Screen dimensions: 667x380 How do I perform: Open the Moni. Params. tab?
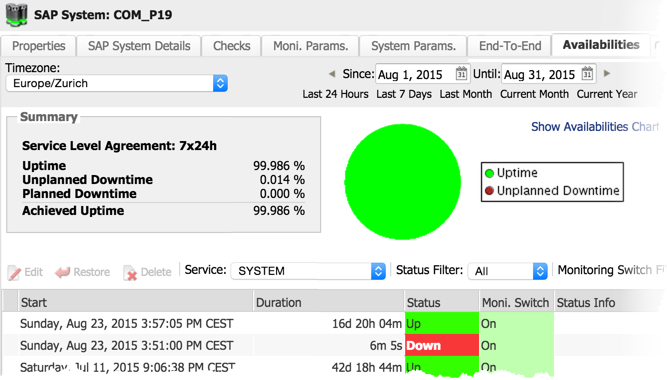pyautogui.click(x=311, y=46)
